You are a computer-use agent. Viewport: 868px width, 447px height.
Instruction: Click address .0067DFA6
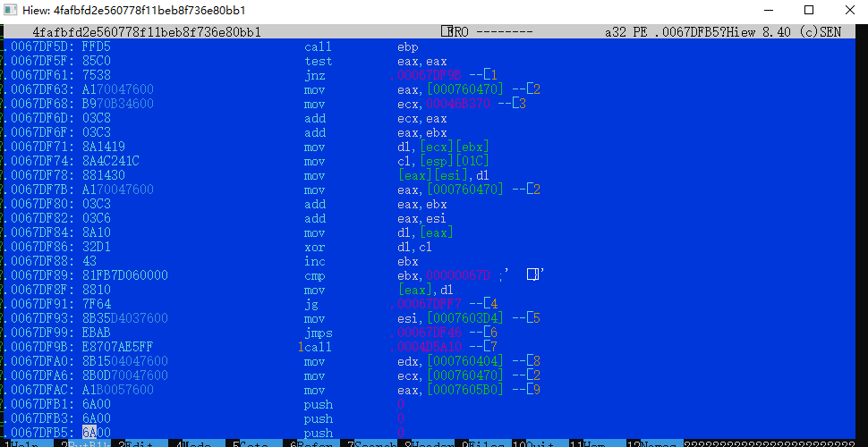coord(38,376)
